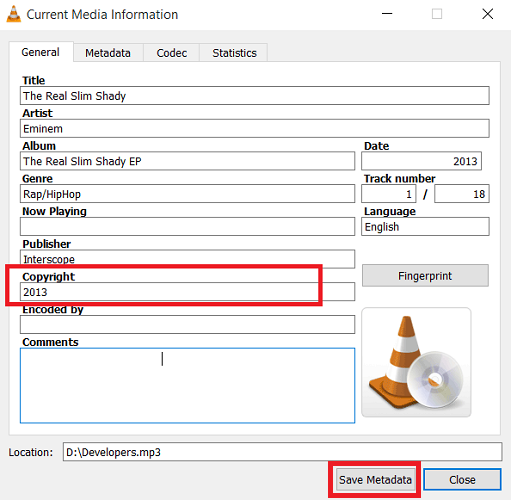Click the Artist field containing Eminem

(255, 129)
